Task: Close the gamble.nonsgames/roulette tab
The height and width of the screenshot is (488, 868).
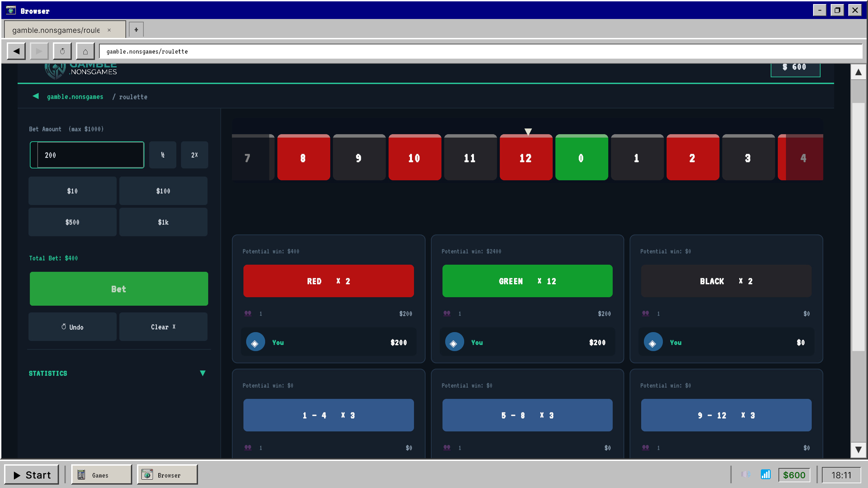Action: pos(109,30)
